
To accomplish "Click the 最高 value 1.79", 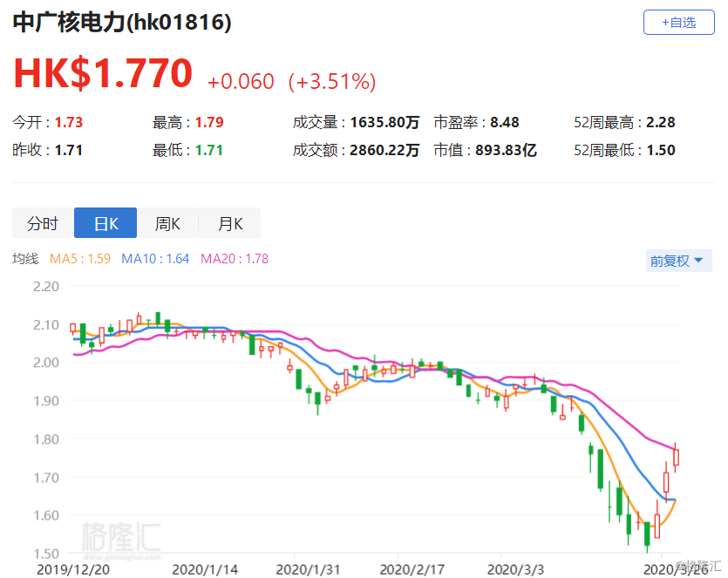I will click(209, 122).
